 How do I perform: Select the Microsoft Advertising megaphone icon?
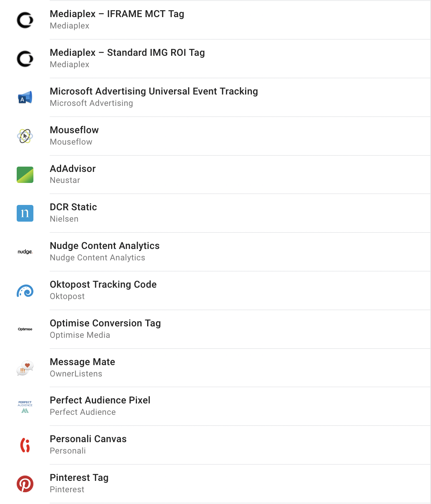pyautogui.click(x=25, y=98)
